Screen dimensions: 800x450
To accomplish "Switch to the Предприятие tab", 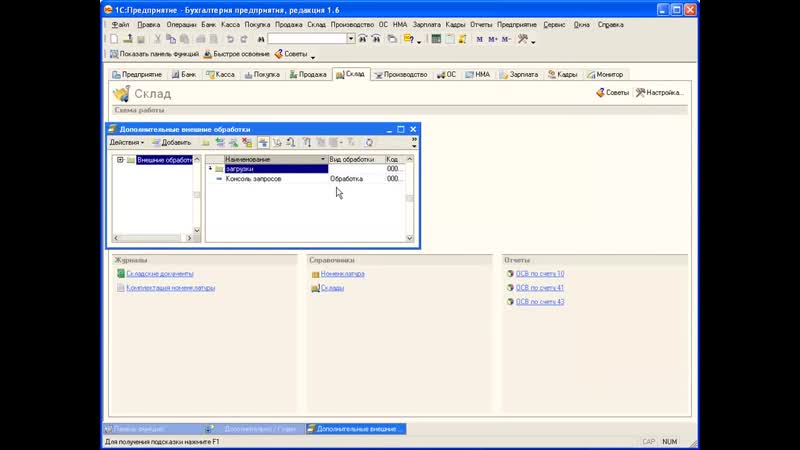I will [x=137, y=74].
